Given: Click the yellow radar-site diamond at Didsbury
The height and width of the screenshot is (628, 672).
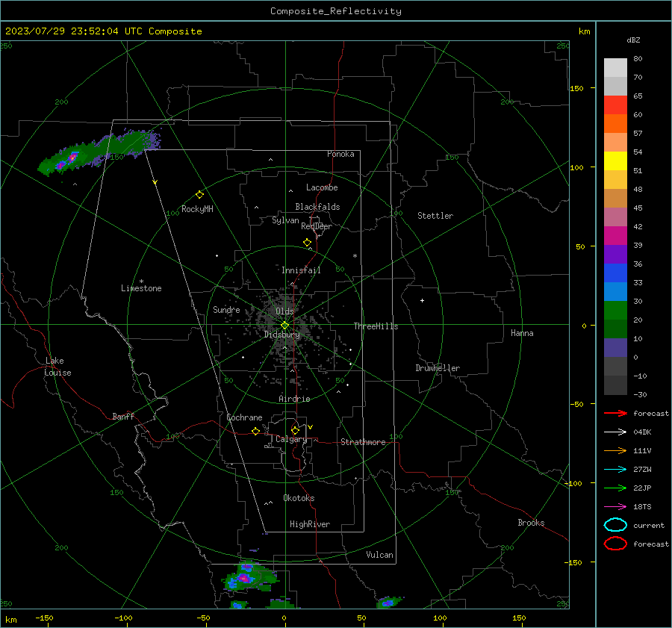Looking at the screenshot, I should (x=284, y=326).
